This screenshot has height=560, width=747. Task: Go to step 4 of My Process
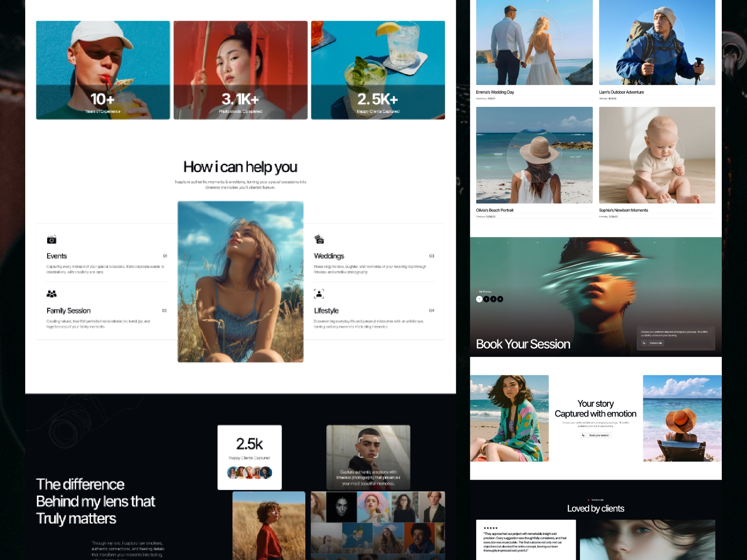500,299
